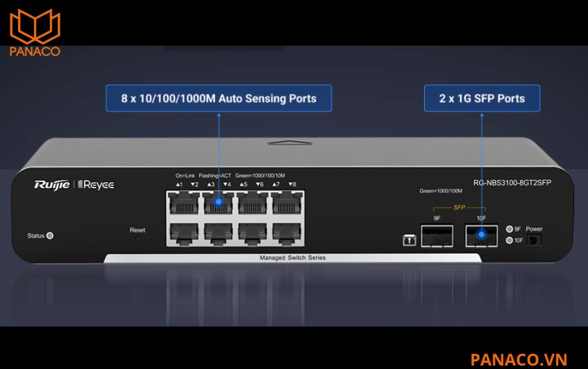Click the blue dot on SFP port 10F
The image size is (588, 369).
481,235
